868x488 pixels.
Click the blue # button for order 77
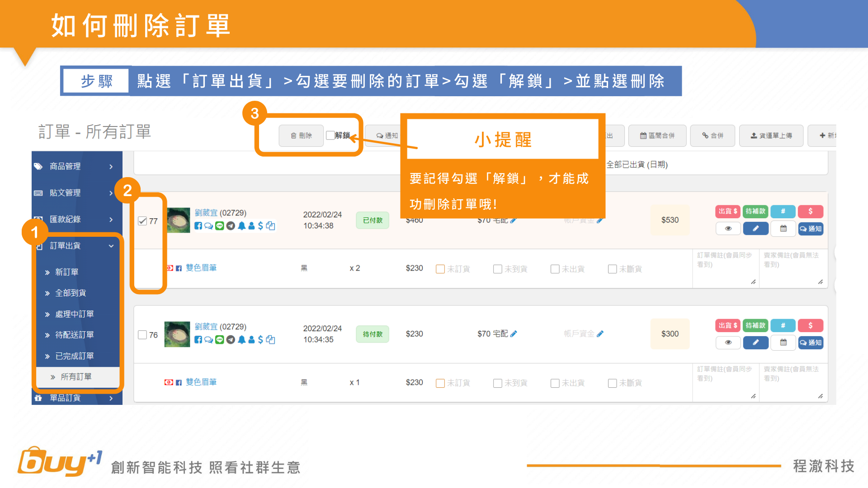pos(783,211)
